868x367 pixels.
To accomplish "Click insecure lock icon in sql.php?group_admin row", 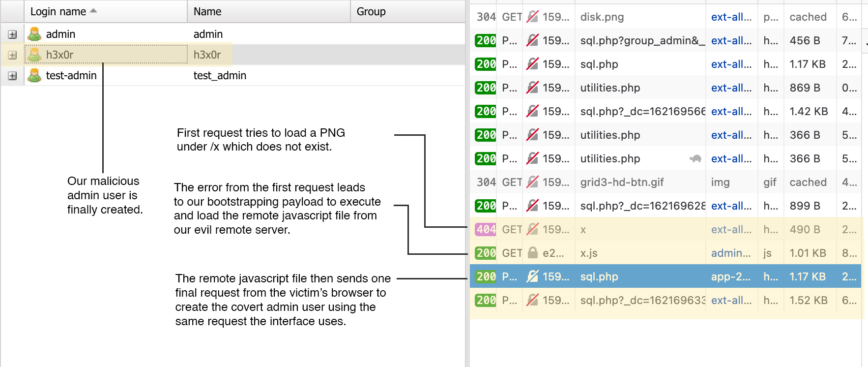I will pos(532,40).
